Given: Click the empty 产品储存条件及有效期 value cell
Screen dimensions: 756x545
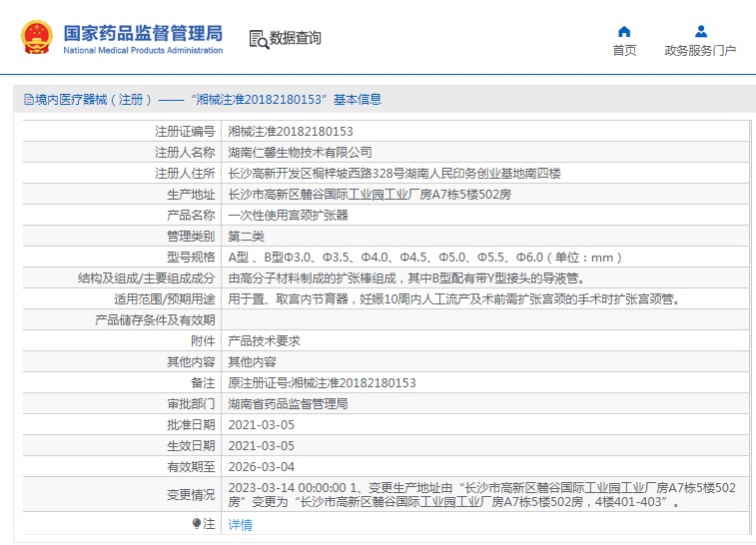Looking at the screenshot, I should (485, 320).
